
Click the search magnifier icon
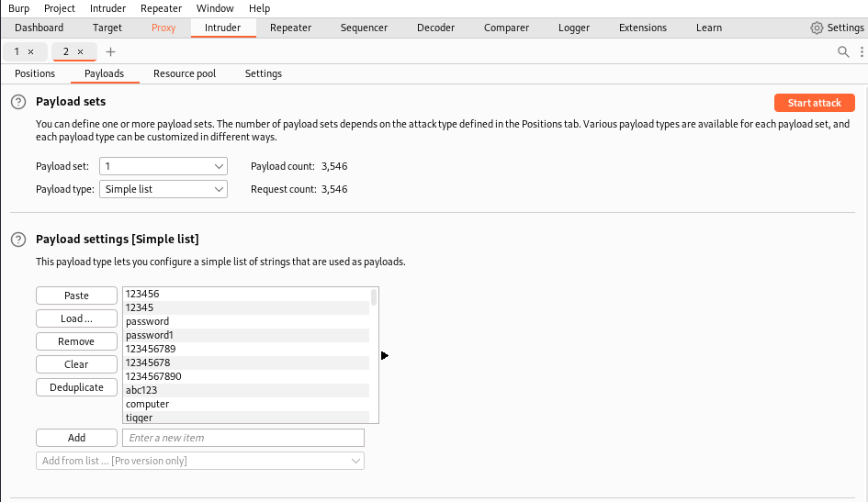tap(843, 52)
